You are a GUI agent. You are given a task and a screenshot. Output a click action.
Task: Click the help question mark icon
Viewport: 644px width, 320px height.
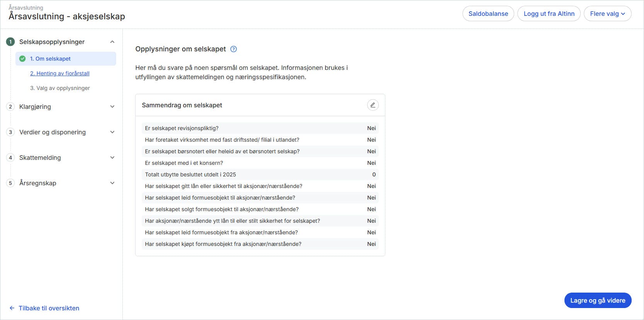(234, 49)
